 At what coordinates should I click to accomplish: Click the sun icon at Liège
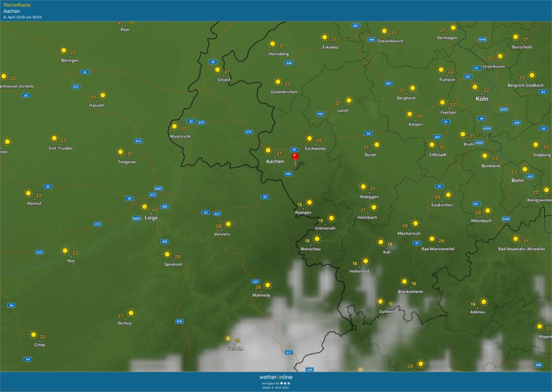tap(144, 207)
